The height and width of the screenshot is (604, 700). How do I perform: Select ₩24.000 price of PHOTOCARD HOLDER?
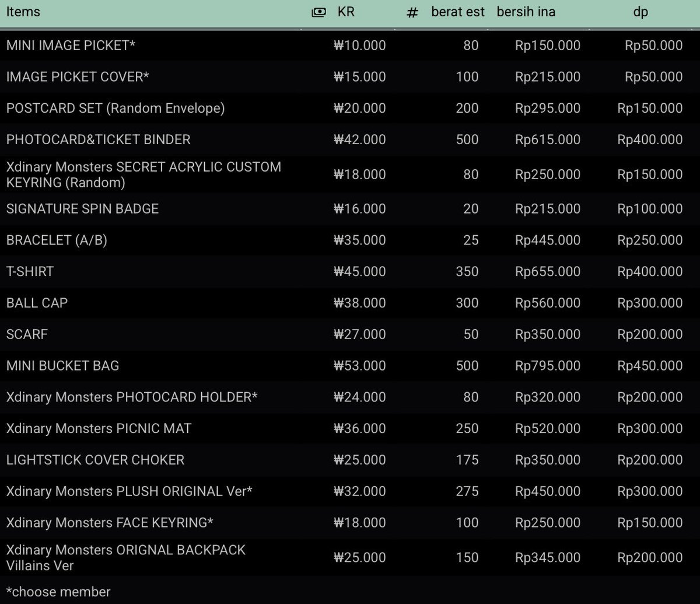click(x=359, y=398)
